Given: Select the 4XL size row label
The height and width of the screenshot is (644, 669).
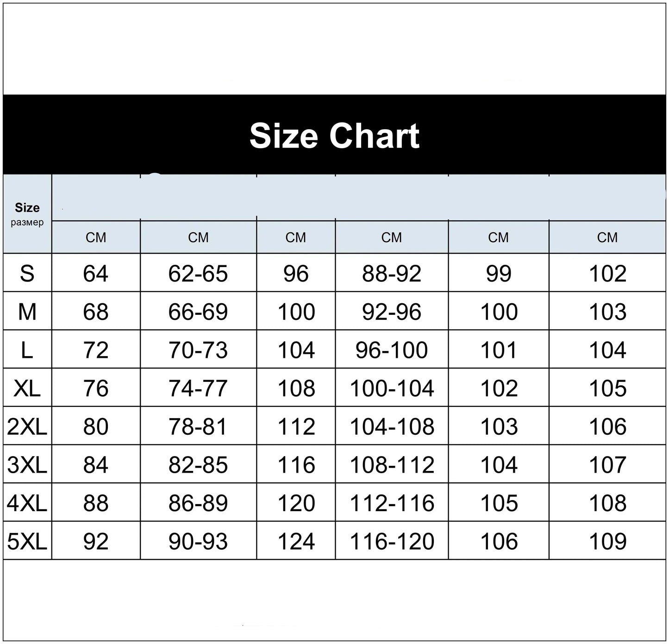Looking at the screenshot, I should click(27, 503).
